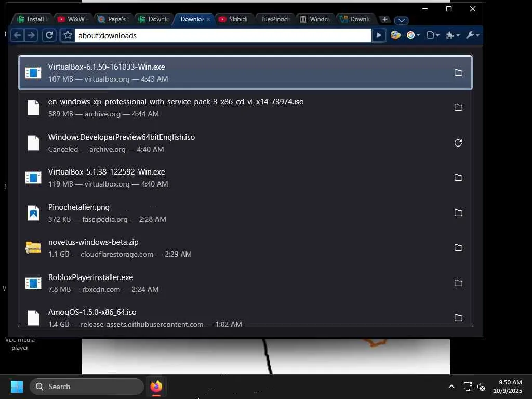Click the VirtualBox-5.1.38 exe file icon
The width and height of the screenshot is (532, 399).
[x=33, y=178]
